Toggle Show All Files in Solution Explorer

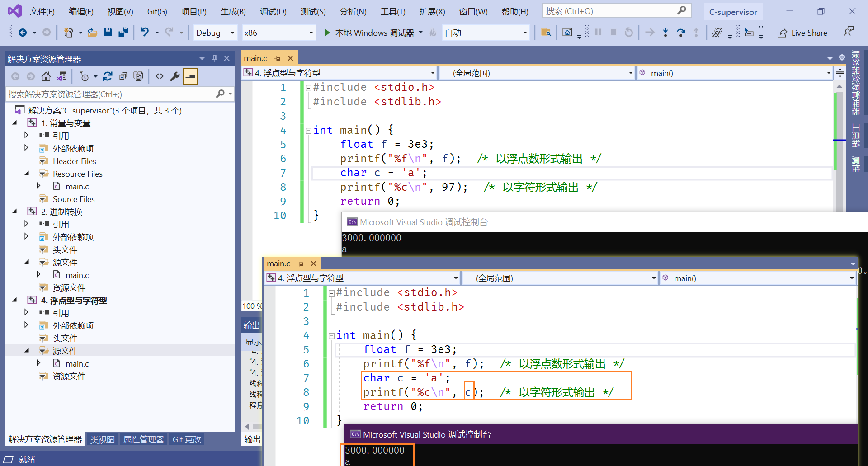coord(138,76)
